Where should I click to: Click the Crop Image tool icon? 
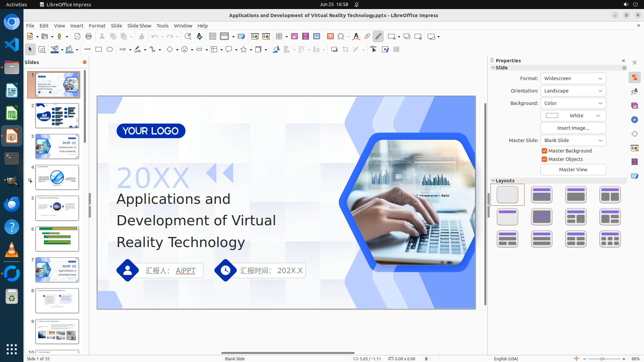click(345, 50)
